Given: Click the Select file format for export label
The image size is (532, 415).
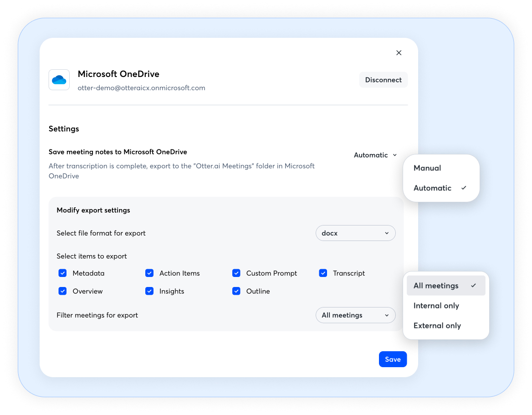Looking at the screenshot, I should 101,233.
